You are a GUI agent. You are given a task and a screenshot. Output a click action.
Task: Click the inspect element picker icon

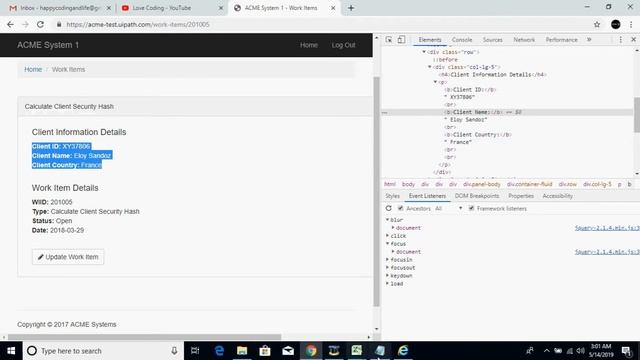[x=389, y=40]
